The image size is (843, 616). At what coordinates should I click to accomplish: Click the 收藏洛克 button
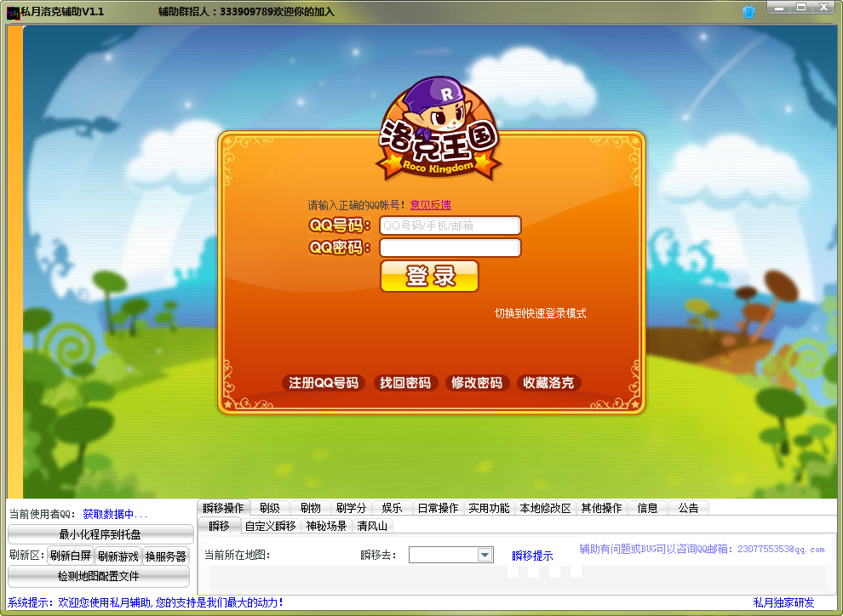pos(548,383)
